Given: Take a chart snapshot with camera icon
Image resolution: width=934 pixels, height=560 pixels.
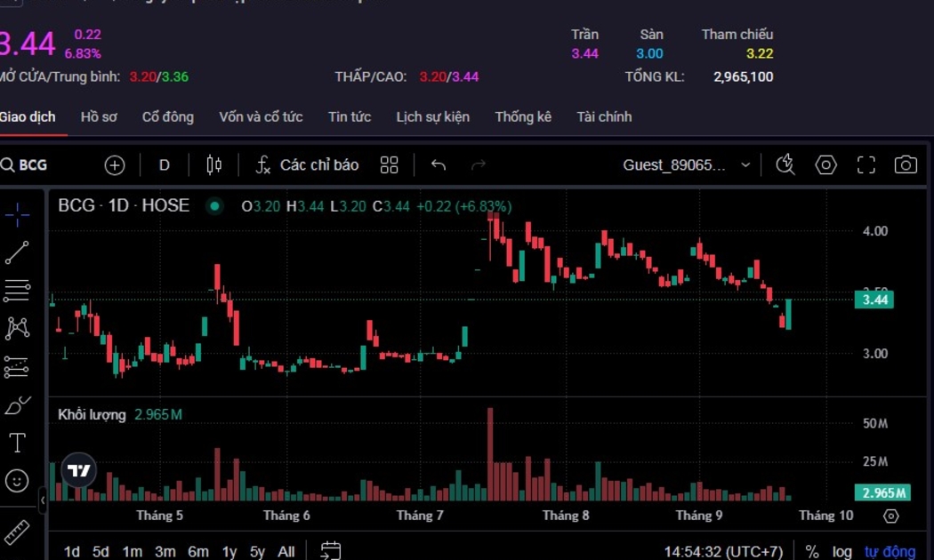Looking at the screenshot, I should tap(906, 164).
